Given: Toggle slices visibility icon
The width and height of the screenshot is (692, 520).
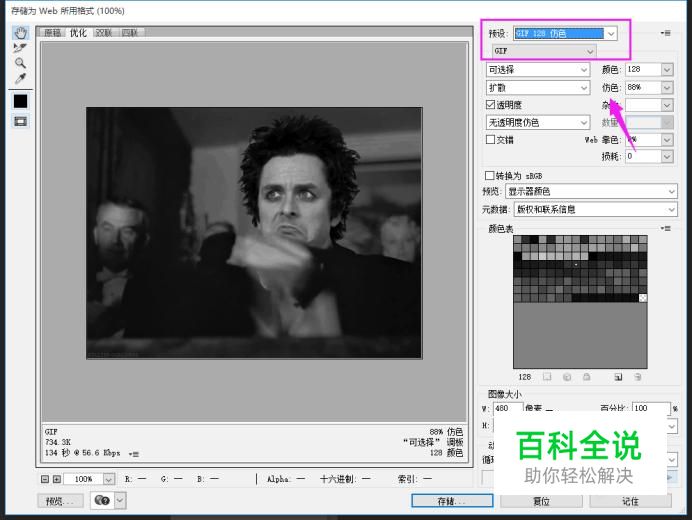Looking at the screenshot, I should click(20, 121).
